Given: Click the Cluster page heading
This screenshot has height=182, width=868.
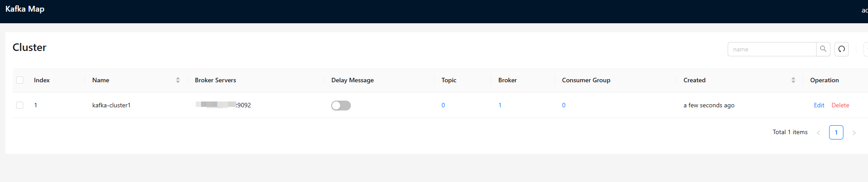Looking at the screenshot, I should pos(29,47).
